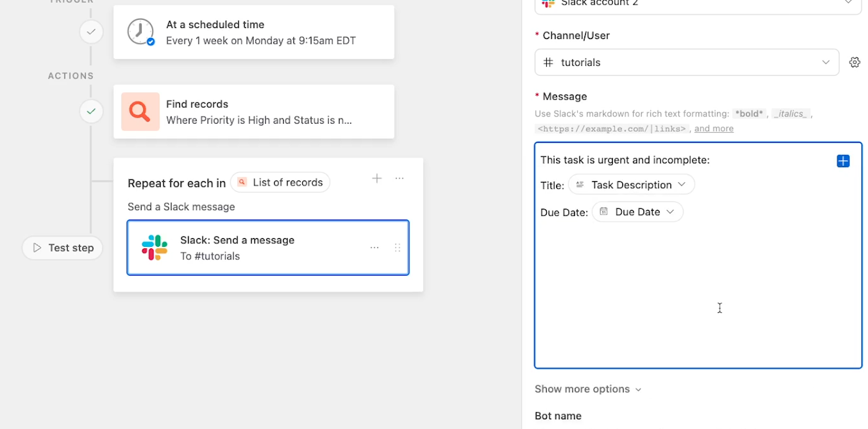This screenshot has width=868, height=429.
Task: Click the 'Due Date:' text in the message
Action: pos(564,213)
